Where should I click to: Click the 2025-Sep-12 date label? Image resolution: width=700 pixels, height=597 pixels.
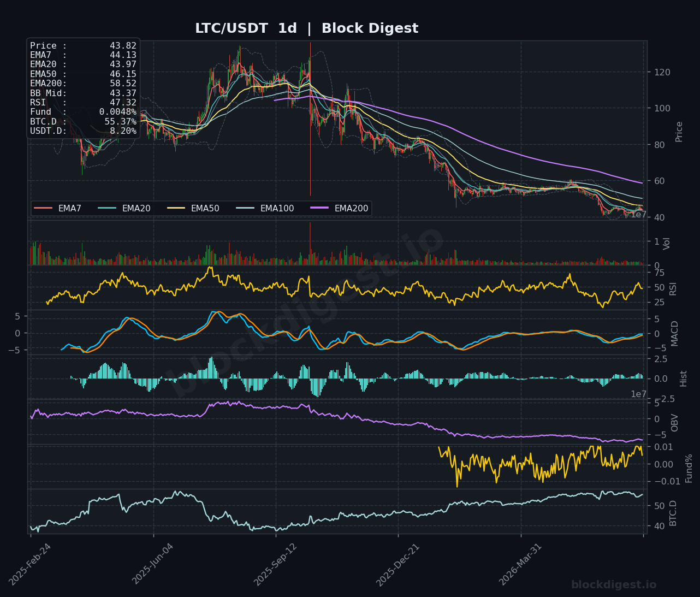click(276, 565)
